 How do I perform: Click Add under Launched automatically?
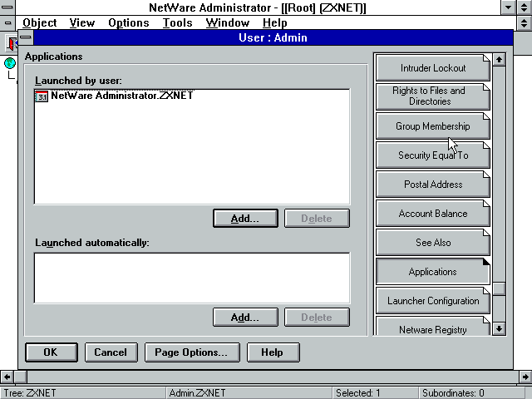(x=245, y=318)
